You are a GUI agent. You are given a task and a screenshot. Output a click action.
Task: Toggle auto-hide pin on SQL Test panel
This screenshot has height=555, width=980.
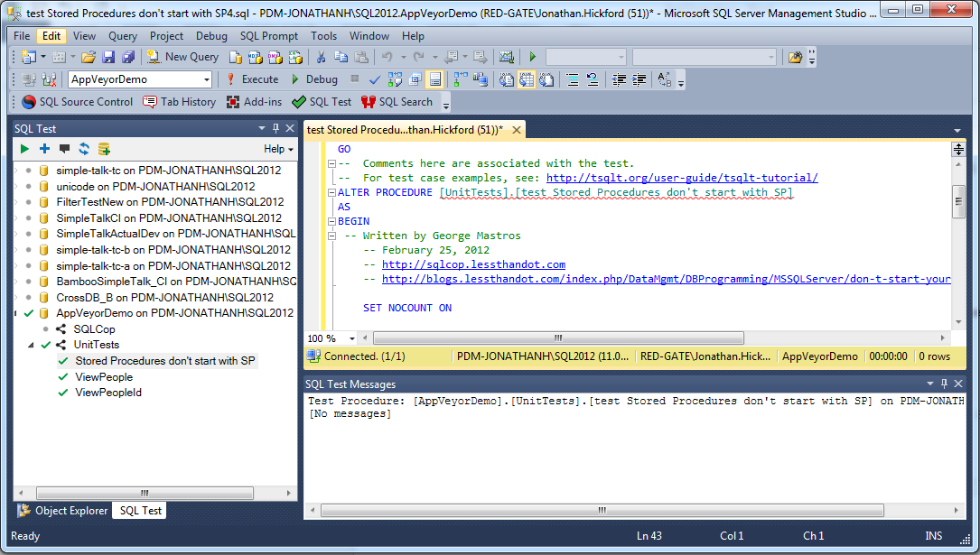(275, 128)
